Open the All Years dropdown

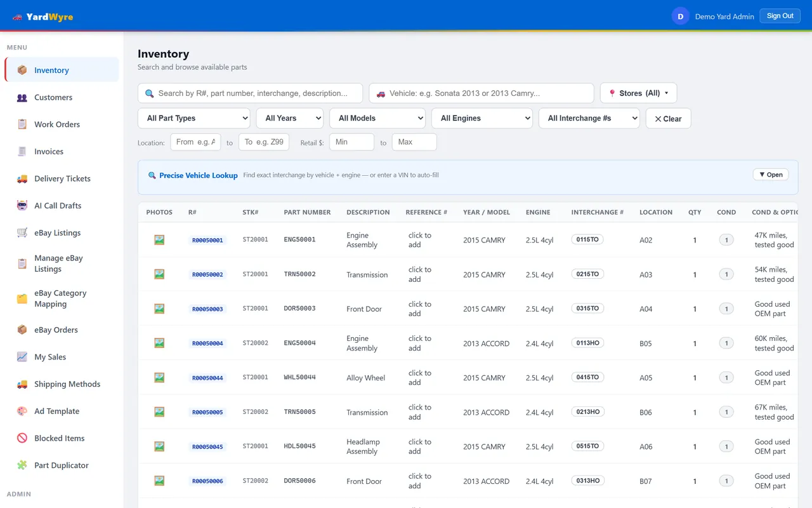tap(290, 118)
